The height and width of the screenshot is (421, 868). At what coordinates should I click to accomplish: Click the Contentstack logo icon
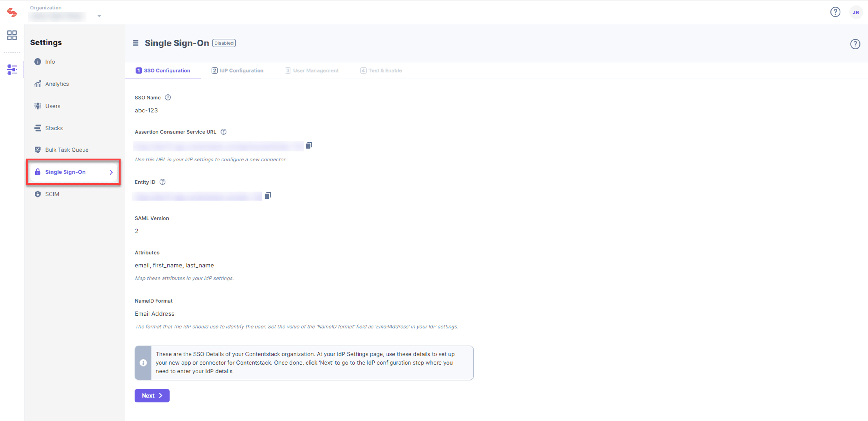pos(12,12)
